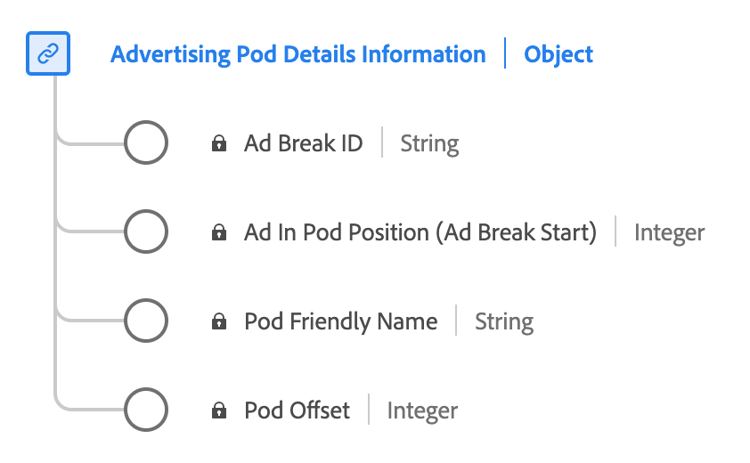Click the divider between title and Object
The width and height of the screenshot is (750, 463).
(x=505, y=54)
